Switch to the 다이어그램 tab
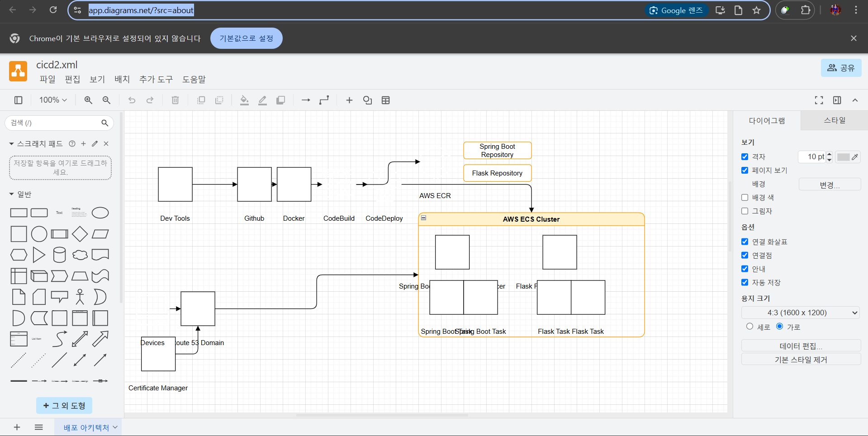The height and width of the screenshot is (436, 868). tap(767, 120)
